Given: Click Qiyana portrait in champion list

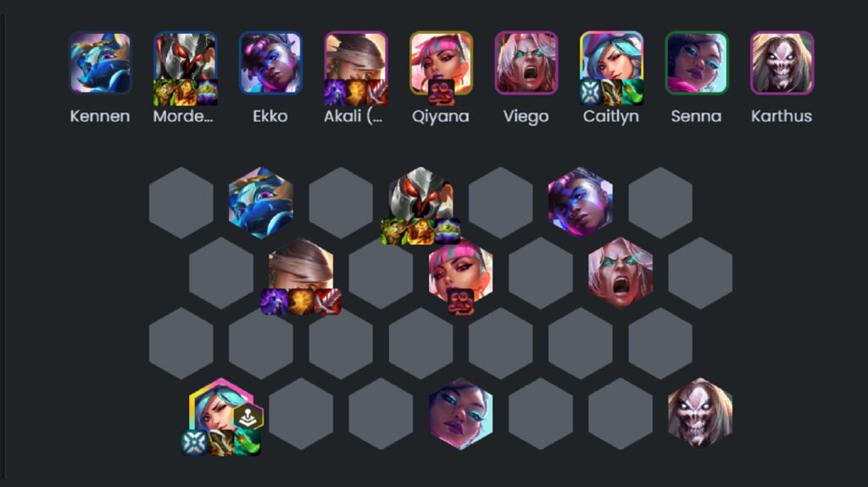Looking at the screenshot, I should pyautogui.click(x=441, y=63).
